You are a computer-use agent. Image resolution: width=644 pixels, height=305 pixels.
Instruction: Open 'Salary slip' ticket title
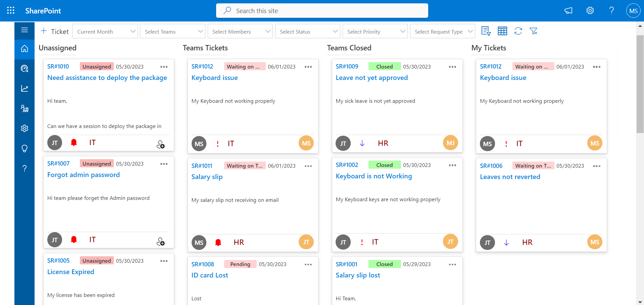[x=207, y=177]
